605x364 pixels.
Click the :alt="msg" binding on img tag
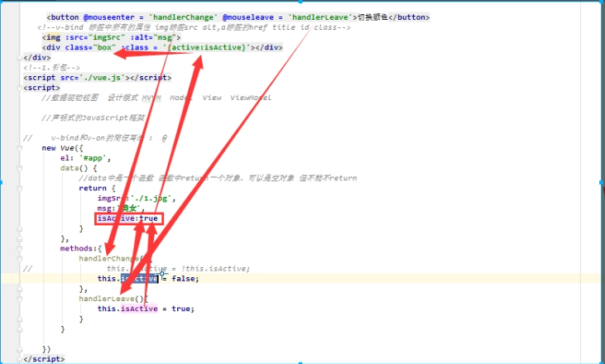tap(156, 37)
